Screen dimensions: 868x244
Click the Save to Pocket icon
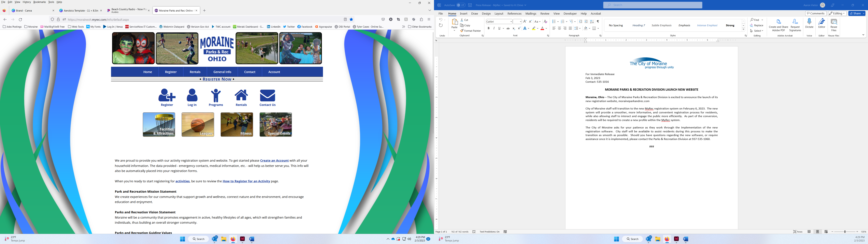tap(383, 19)
